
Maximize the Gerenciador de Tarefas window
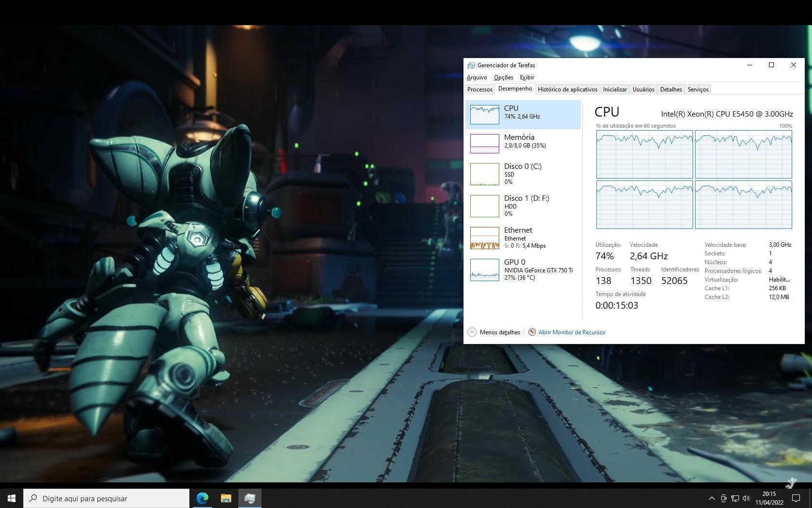771,65
